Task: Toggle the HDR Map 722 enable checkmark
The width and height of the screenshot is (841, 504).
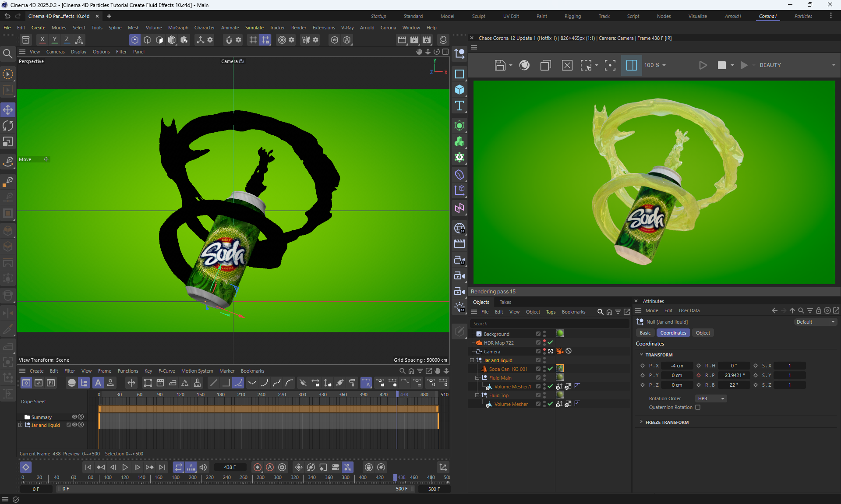Action: coord(550,342)
